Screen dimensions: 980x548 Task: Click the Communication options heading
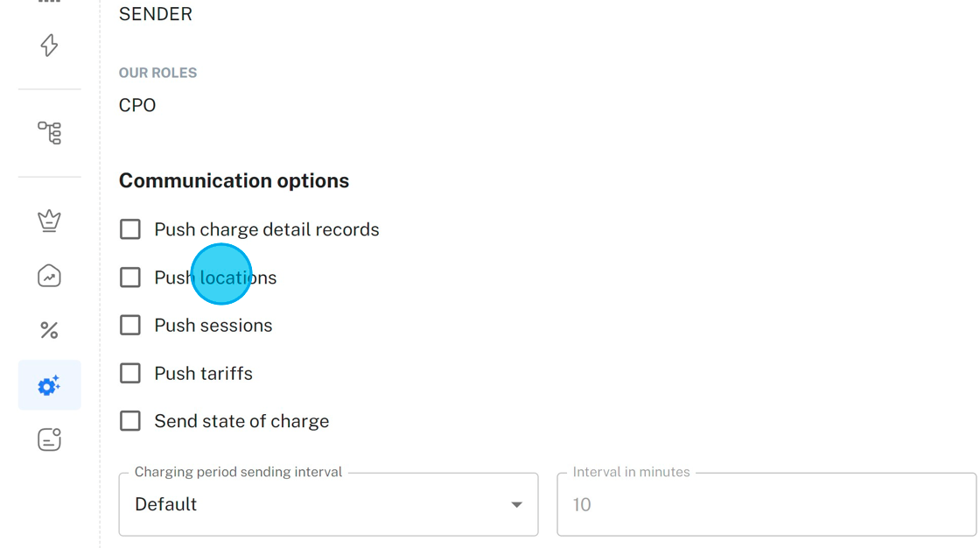click(234, 180)
